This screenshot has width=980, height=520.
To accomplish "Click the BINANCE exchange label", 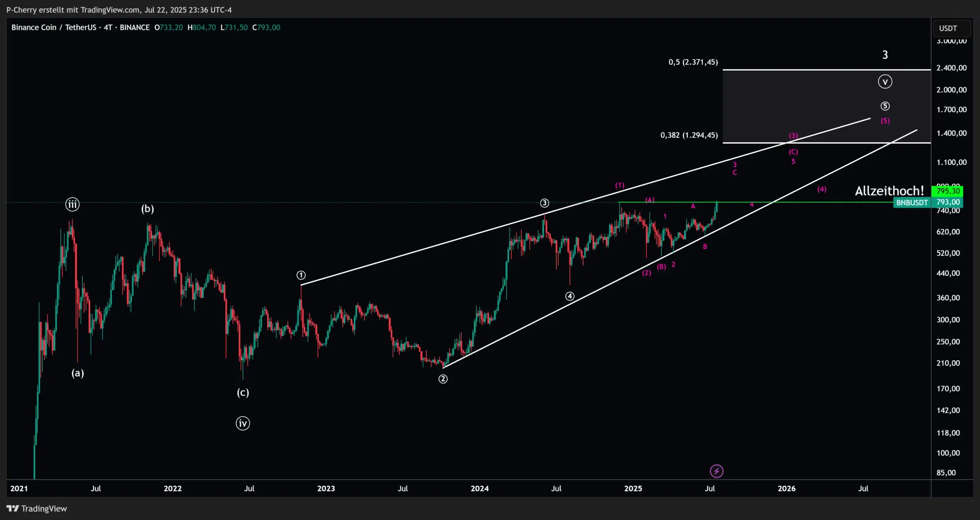I will (135, 27).
